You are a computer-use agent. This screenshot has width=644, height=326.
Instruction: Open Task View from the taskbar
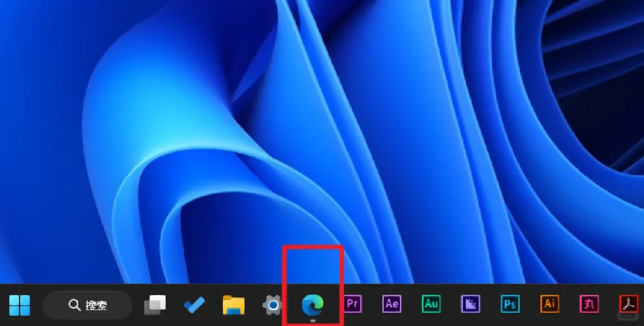point(155,305)
